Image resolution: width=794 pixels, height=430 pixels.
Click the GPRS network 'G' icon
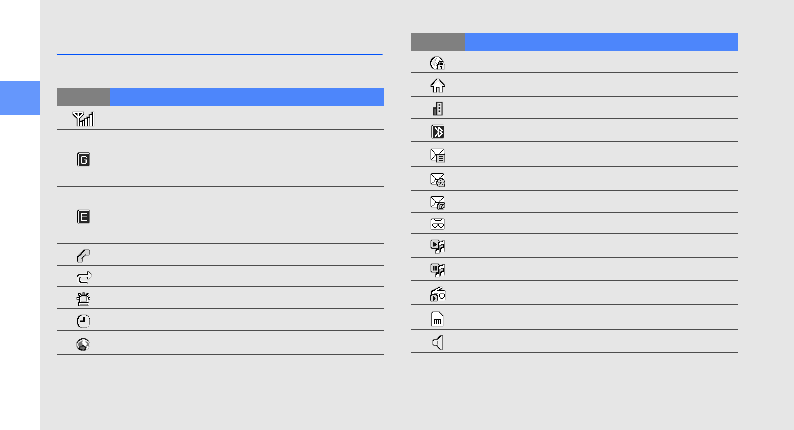83,159
